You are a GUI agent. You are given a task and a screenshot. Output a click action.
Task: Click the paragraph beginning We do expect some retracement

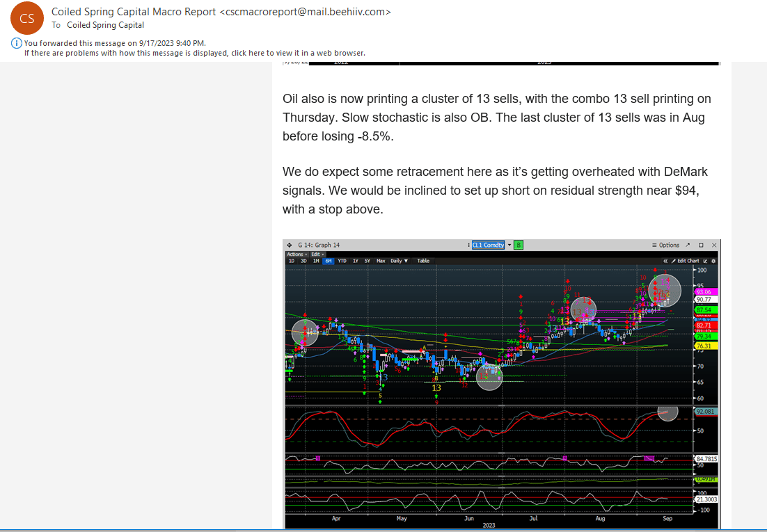coord(495,191)
